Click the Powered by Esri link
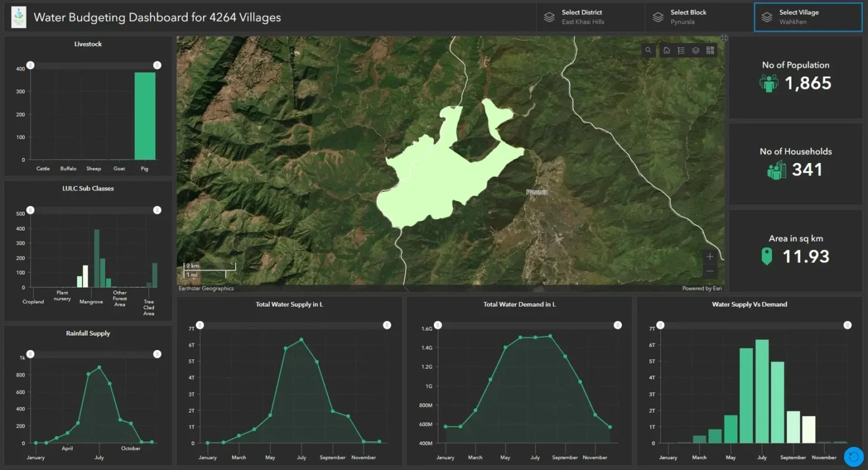Image resolution: width=868 pixels, height=470 pixels. (701, 289)
